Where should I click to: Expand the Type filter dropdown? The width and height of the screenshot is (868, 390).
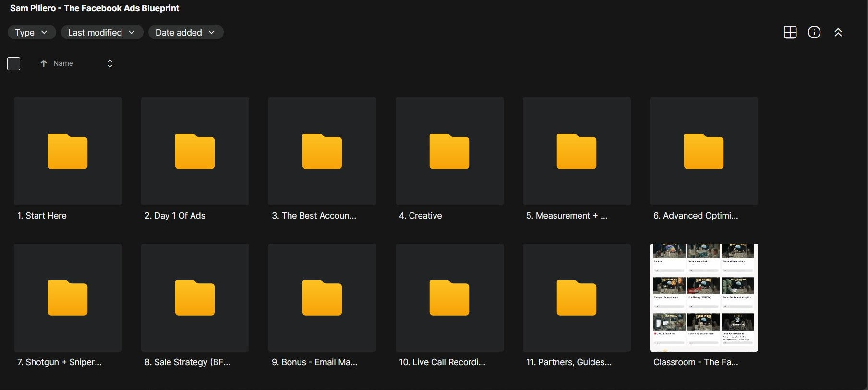pyautogui.click(x=32, y=32)
